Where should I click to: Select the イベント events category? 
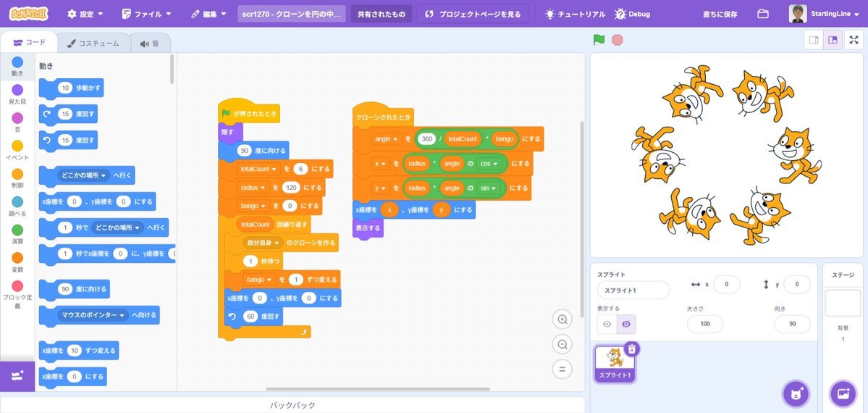17,150
